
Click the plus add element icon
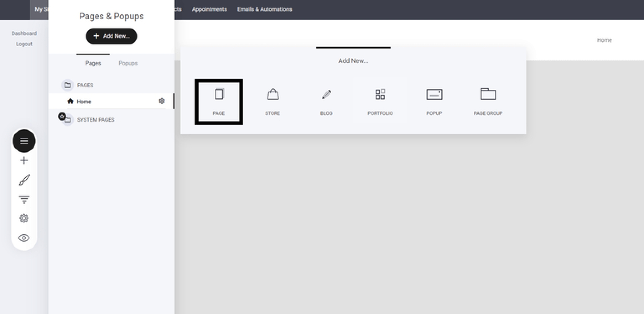point(24,160)
